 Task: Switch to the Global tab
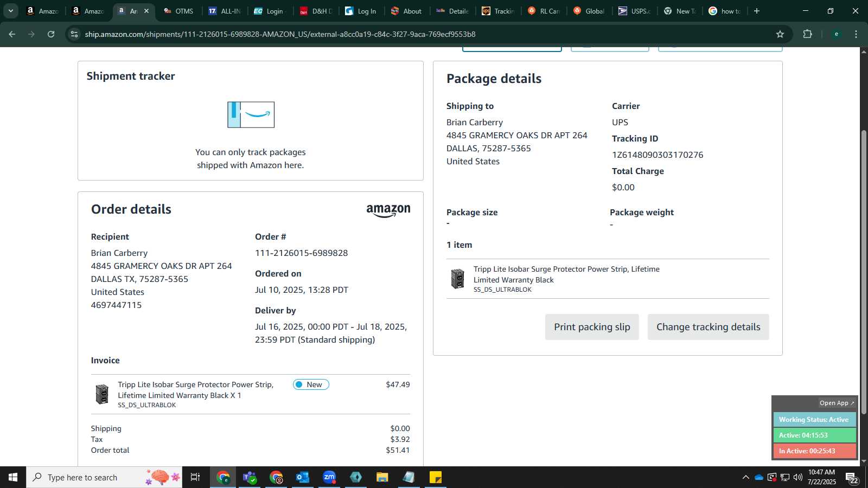coord(589,11)
